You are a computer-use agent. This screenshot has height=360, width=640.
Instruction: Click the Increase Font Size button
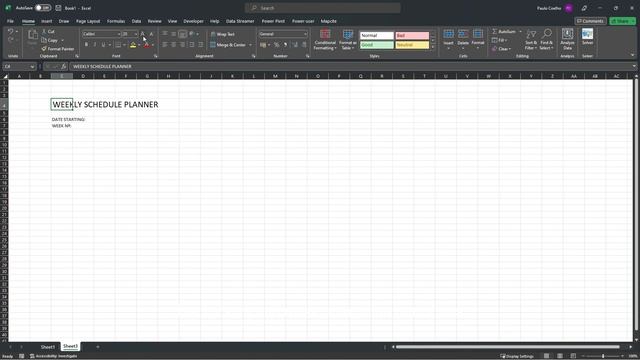(142, 34)
